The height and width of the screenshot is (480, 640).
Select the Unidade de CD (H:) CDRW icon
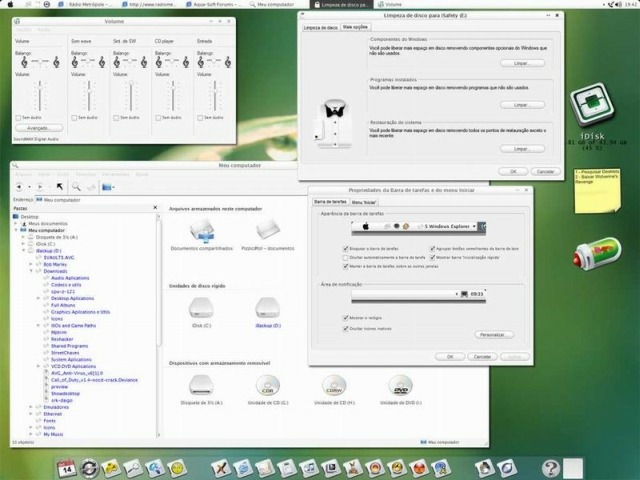tap(334, 385)
